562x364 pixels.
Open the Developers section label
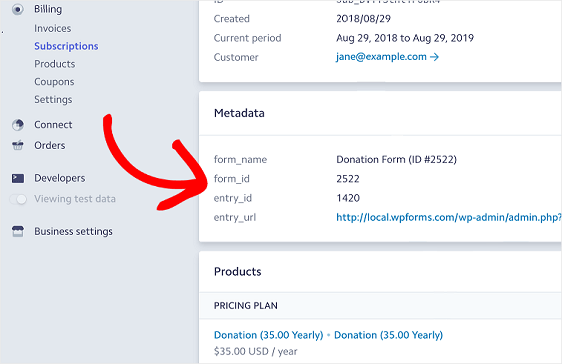tap(60, 178)
